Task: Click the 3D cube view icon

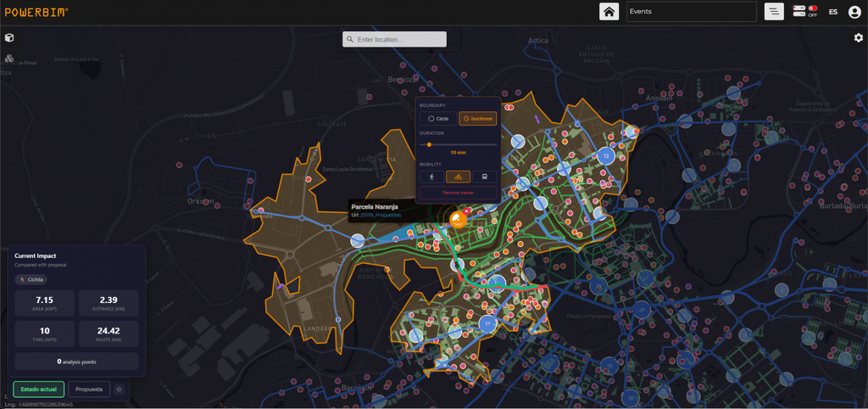Action: tap(9, 37)
